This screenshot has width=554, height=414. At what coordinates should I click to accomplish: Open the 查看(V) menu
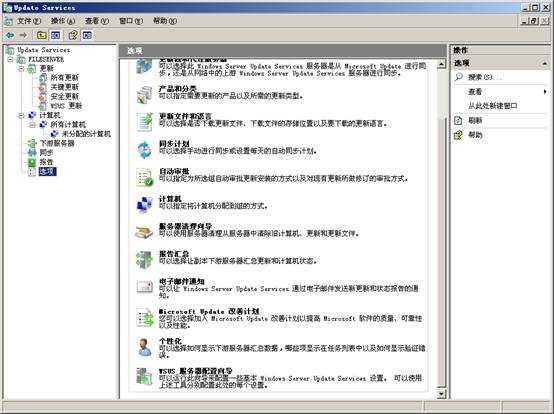[x=97, y=21]
